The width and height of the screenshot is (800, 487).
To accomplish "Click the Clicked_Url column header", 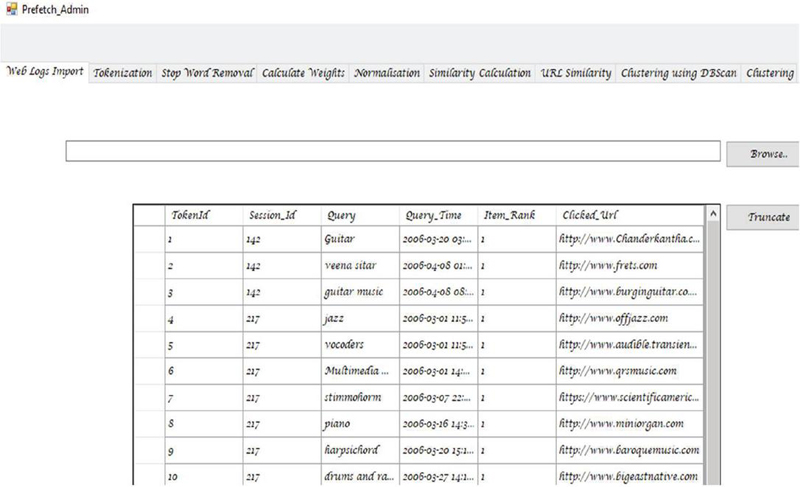I will tap(630, 215).
